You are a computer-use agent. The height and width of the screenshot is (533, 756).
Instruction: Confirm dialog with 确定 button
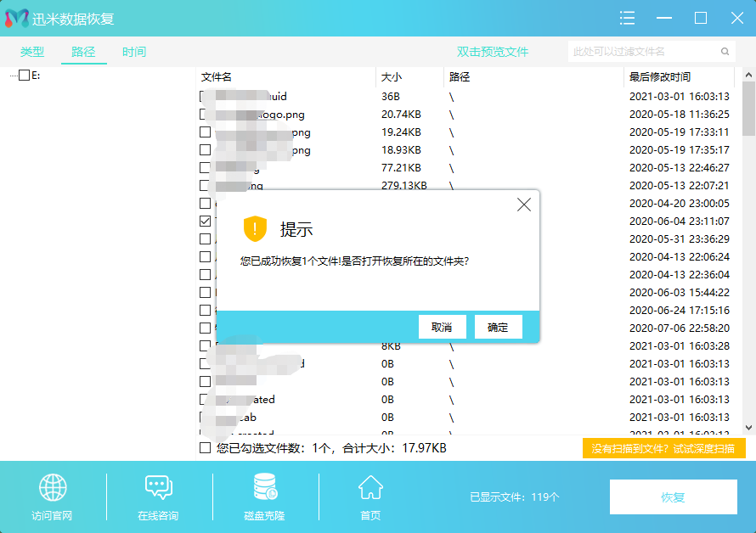pyautogui.click(x=498, y=327)
